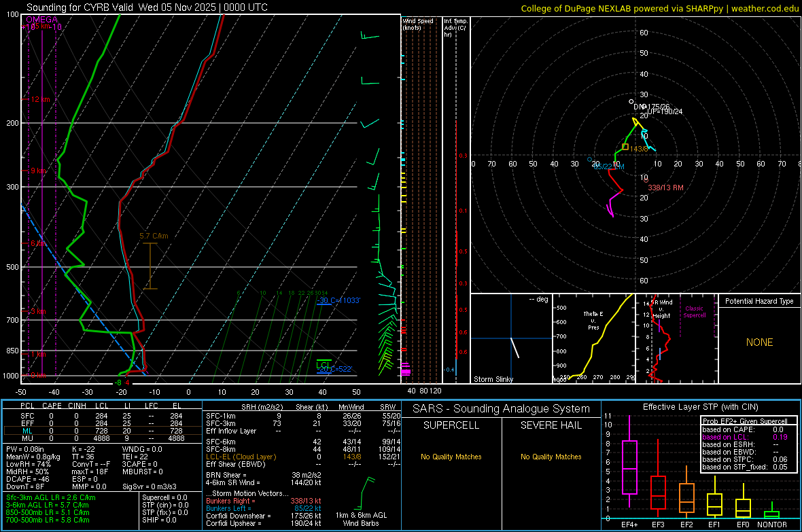Click the magenta 'based on LCL: 0.19' line
Screen dimensions: 802x532
[745, 437]
